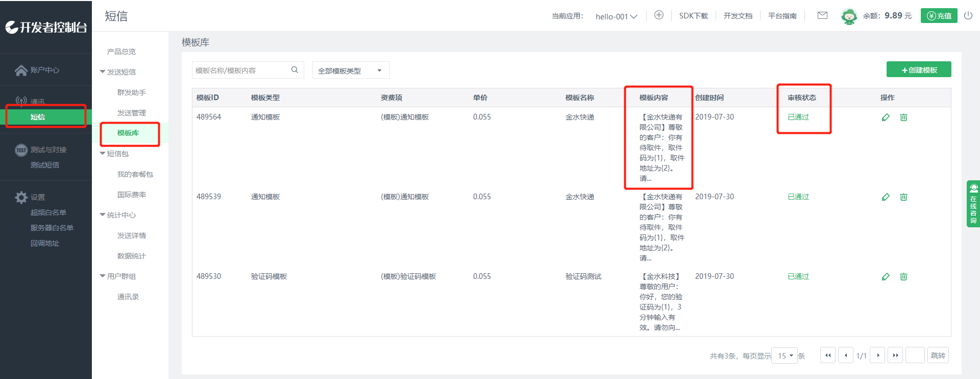
Task: Open 数据统计 submenu item
Action: (x=132, y=256)
